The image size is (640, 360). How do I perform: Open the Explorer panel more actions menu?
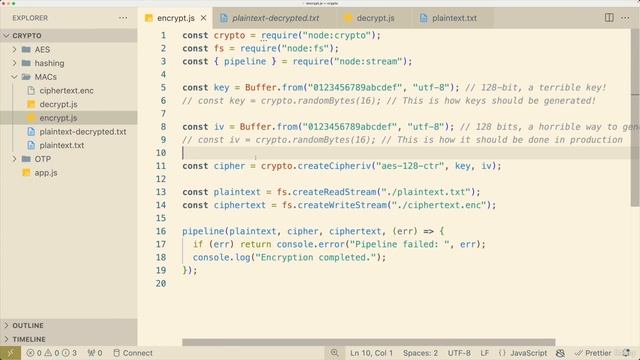(123, 18)
